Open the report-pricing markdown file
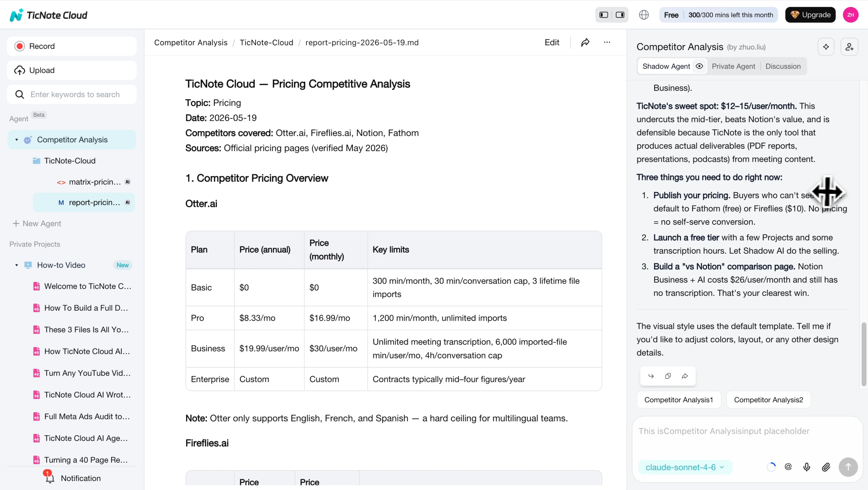868x490 pixels. [x=84, y=203]
